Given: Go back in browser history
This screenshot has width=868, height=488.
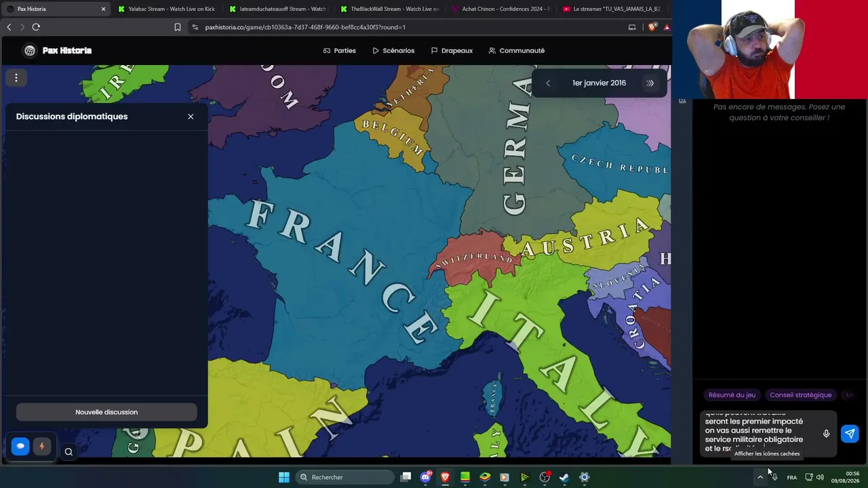Looking at the screenshot, I should coord(9,27).
